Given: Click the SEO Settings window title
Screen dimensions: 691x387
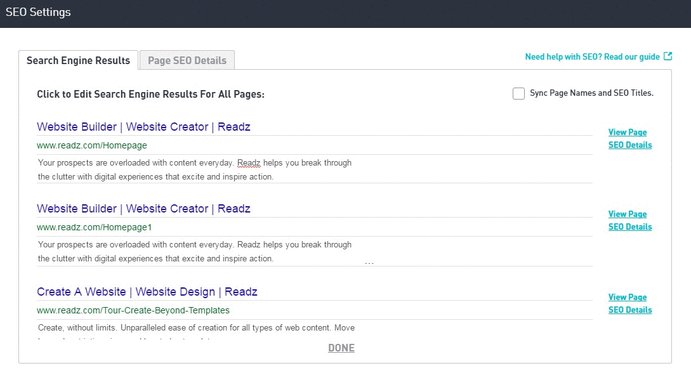Looking at the screenshot, I should click(x=38, y=12).
